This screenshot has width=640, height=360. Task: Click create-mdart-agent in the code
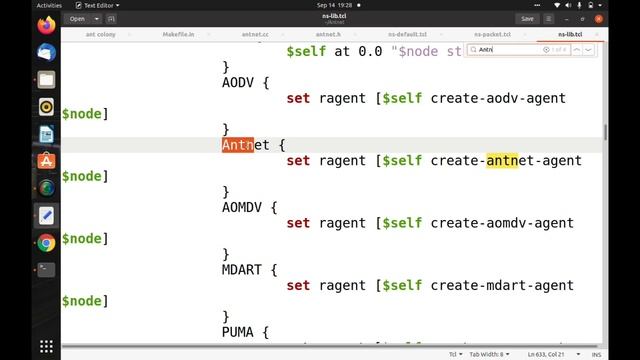pos(502,286)
